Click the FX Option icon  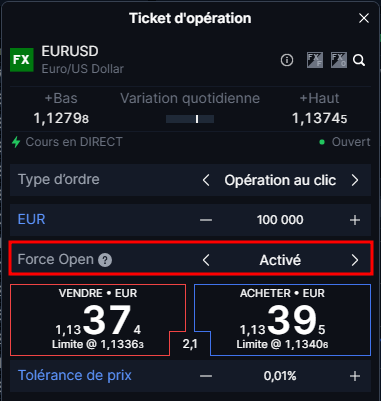(x=339, y=60)
